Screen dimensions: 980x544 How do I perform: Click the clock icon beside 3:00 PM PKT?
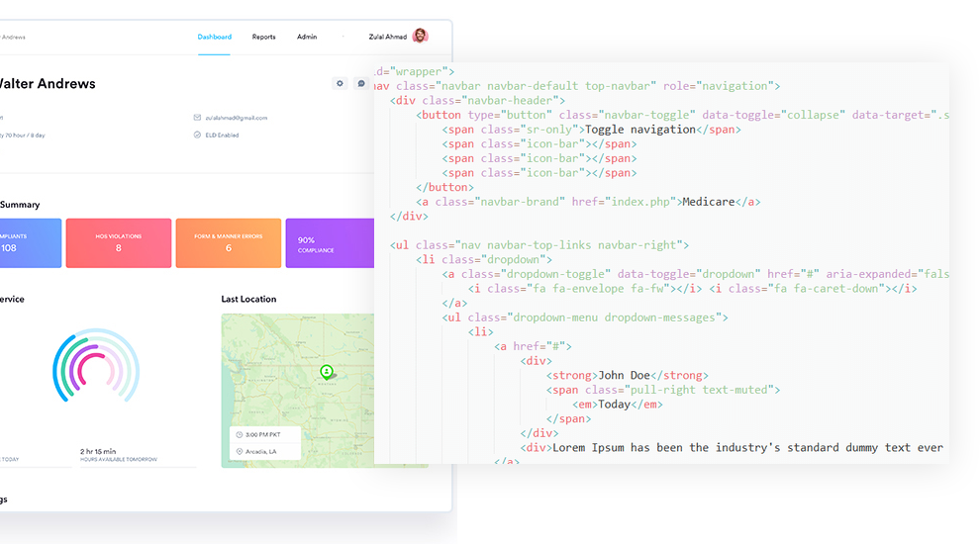pyautogui.click(x=240, y=434)
